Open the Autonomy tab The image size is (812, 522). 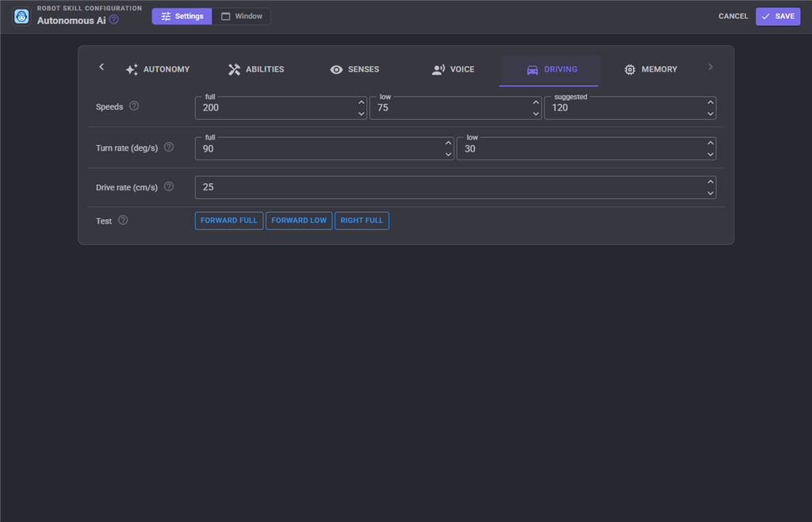point(158,69)
